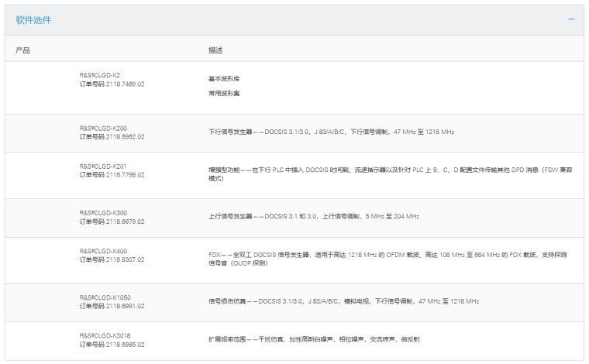This screenshot has height=364, width=589.
Task: Open the R&S®CLGD-K201 product entry
Action: click(x=103, y=166)
